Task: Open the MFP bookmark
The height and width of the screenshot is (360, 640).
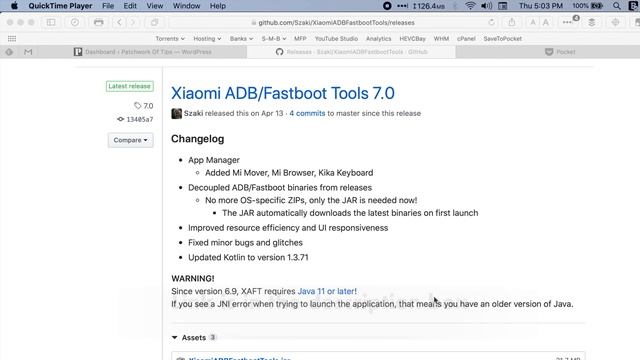Action: pos(300,39)
